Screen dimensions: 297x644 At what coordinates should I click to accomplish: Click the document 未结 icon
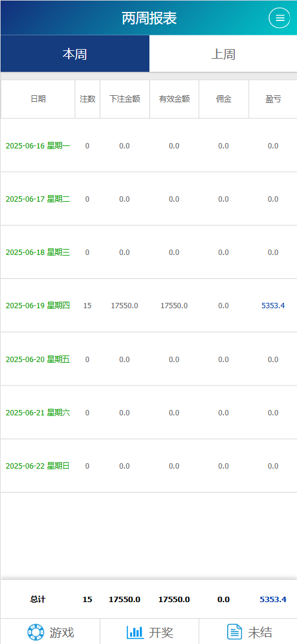coord(235,632)
